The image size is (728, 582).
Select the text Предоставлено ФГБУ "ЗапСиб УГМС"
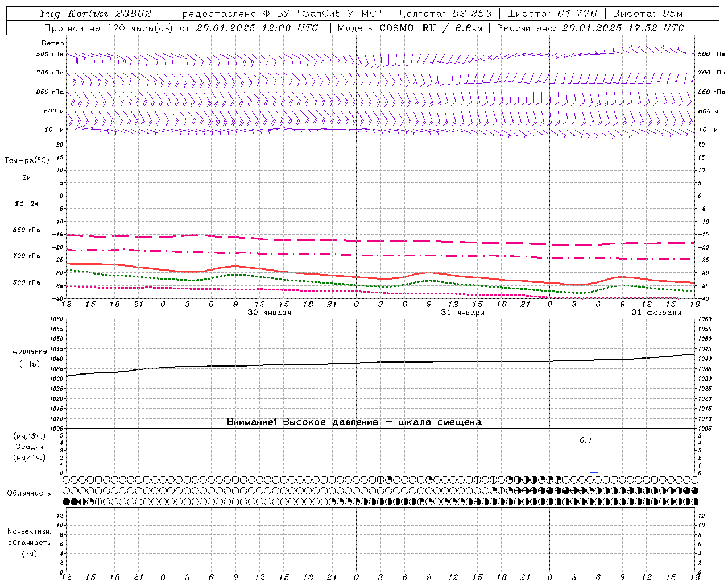point(278,14)
